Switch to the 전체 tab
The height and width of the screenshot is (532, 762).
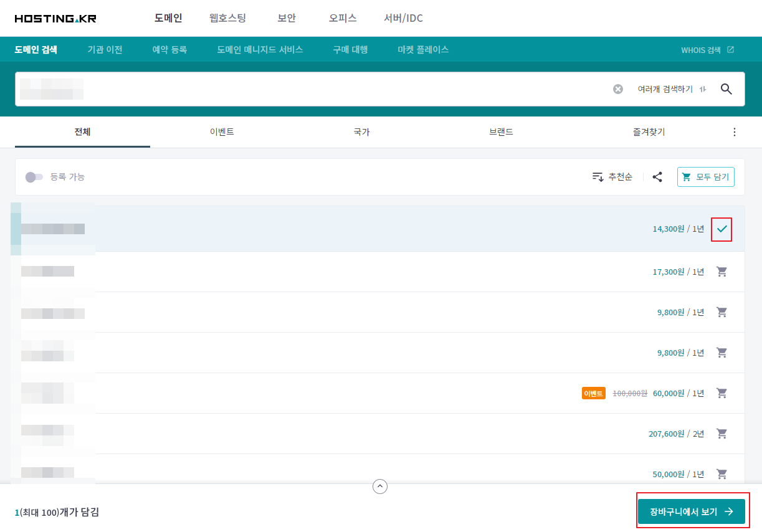click(x=82, y=132)
